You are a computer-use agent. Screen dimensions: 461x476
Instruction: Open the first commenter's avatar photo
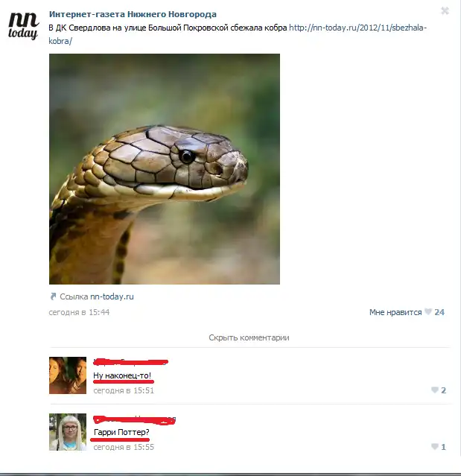coord(68,375)
